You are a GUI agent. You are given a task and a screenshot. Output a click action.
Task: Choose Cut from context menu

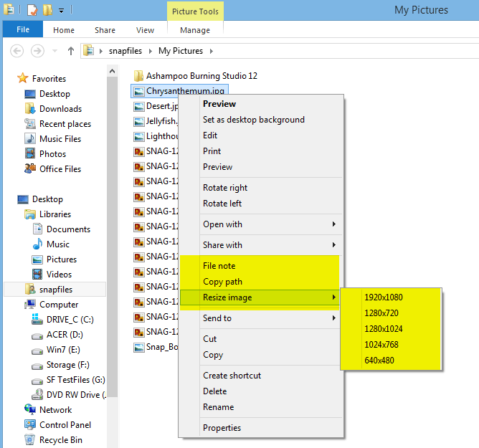point(209,339)
